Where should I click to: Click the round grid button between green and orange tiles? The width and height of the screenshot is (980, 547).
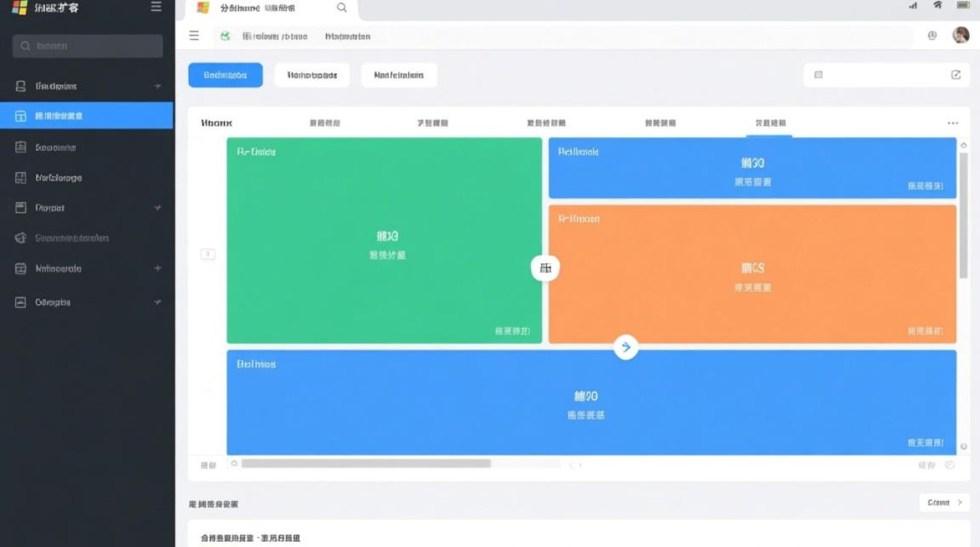tap(545, 268)
